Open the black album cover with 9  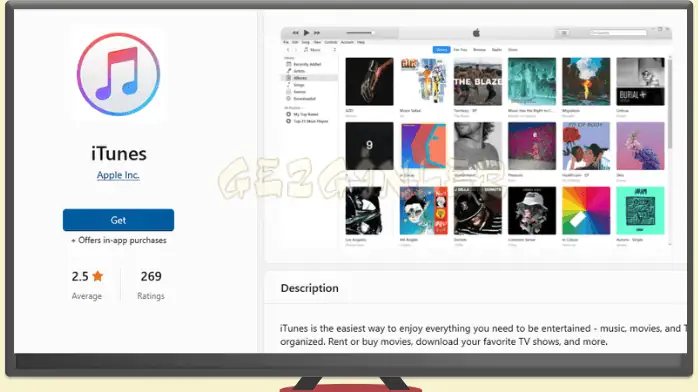coord(369,146)
